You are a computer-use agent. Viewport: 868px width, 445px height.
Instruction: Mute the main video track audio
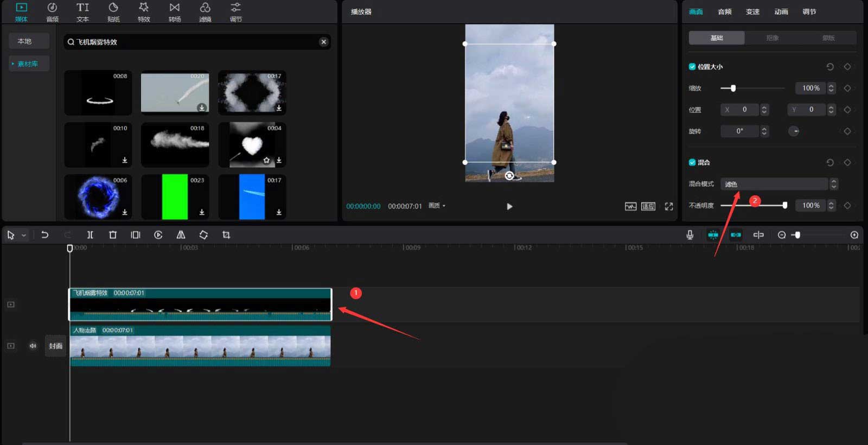[33, 346]
